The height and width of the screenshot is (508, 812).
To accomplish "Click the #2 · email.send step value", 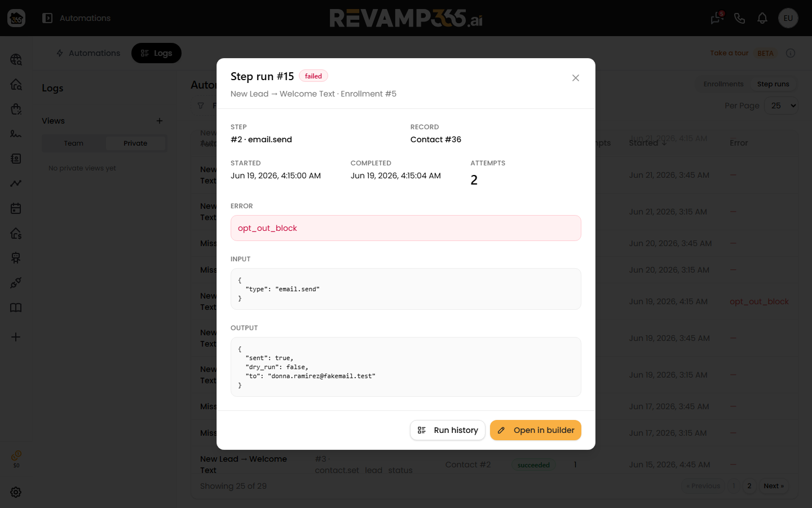I will [x=261, y=139].
